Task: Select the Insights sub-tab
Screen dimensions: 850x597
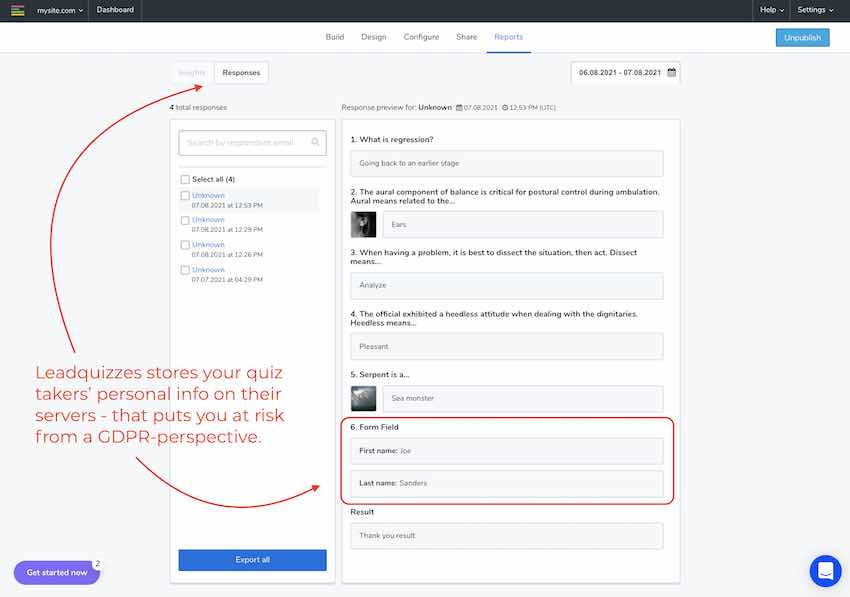Action: [x=192, y=73]
